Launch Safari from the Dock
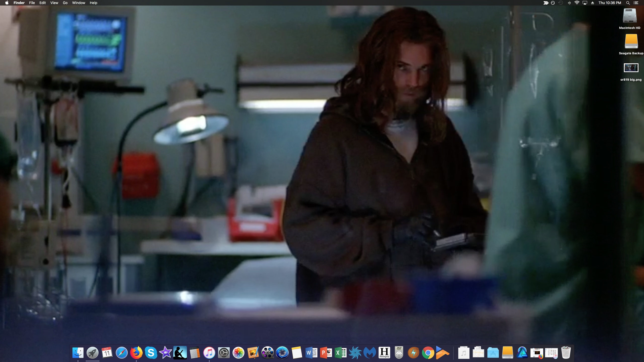 coord(122,353)
